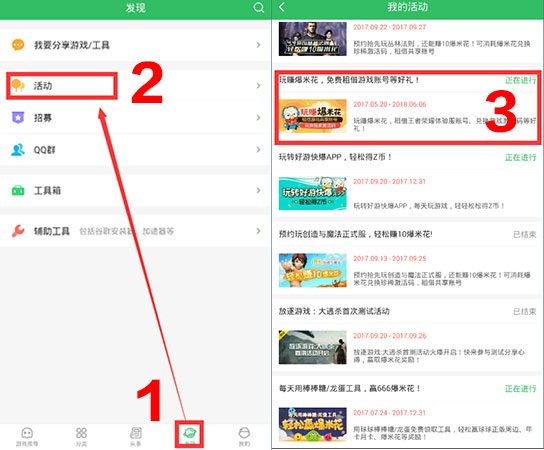The height and width of the screenshot is (450, 544).
Task: Open the orange chat bubble share icon
Action: (x=18, y=45)
